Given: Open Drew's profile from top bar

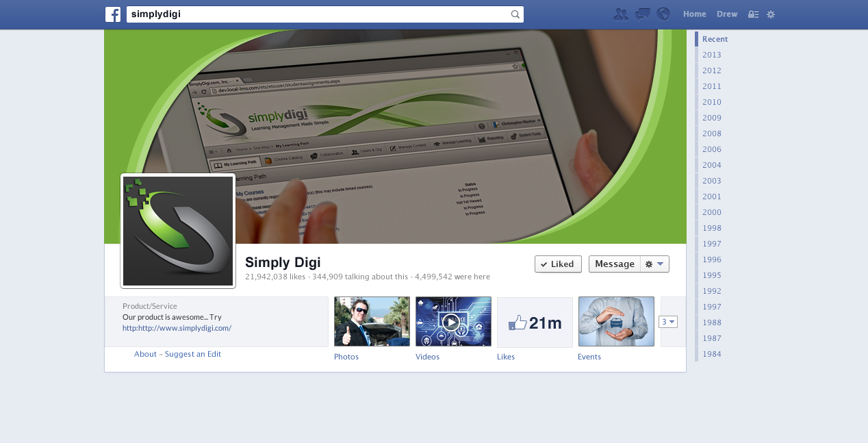Looking at the screenshot, I should [727, 14].
